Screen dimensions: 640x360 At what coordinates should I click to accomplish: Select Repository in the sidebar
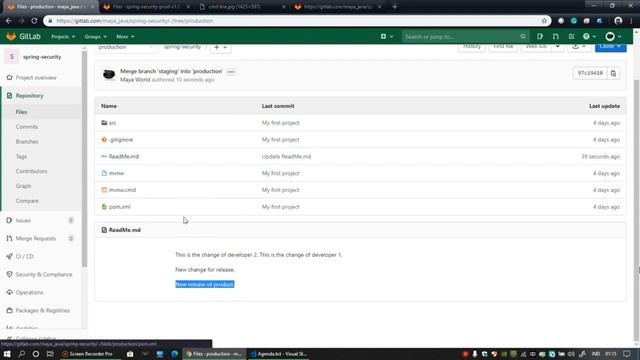point(29,96)
